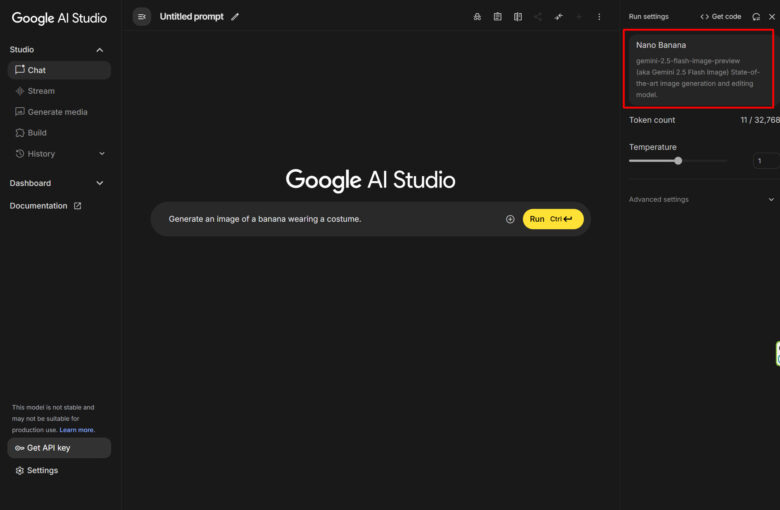Screen dimensions: 780x510
Task: Open Stream in the Studio menu
Action: [x=59, y=91]
